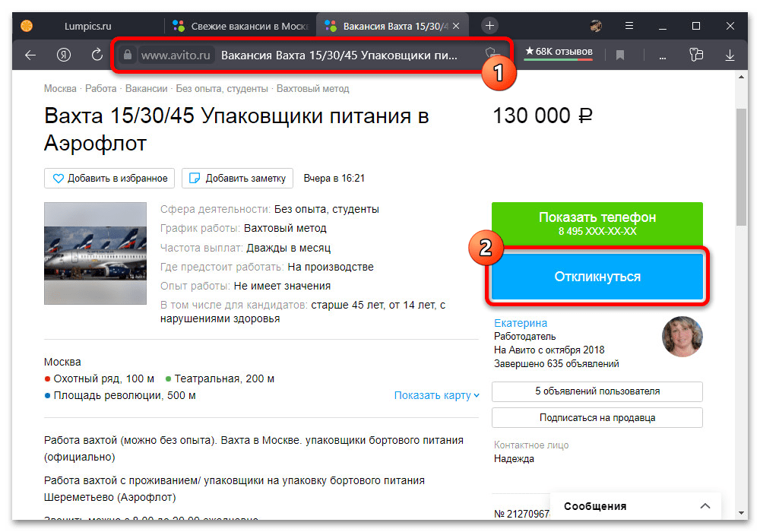760x532 pixels.
Task: Bookmark this page using the bookmark icon
Action: click(x=620, y=55)
